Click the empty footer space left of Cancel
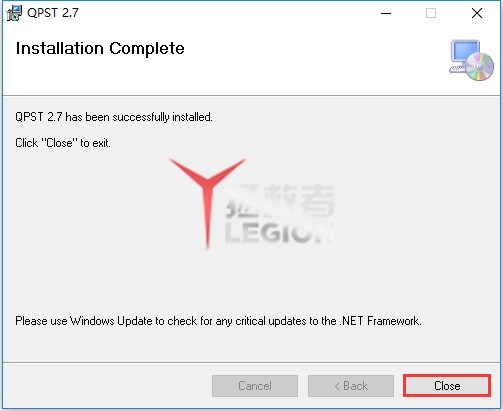503x411 pixels. [x=107, y=386]
